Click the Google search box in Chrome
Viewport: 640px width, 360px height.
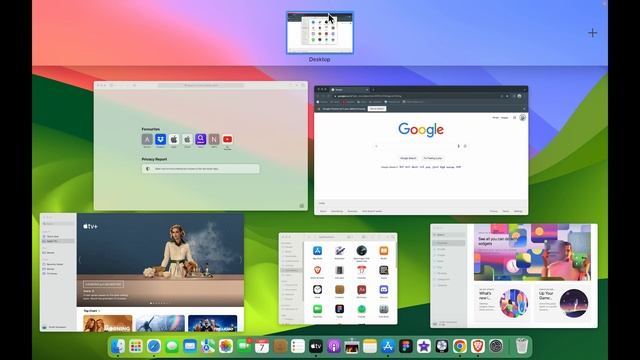[x=420, y=146]
